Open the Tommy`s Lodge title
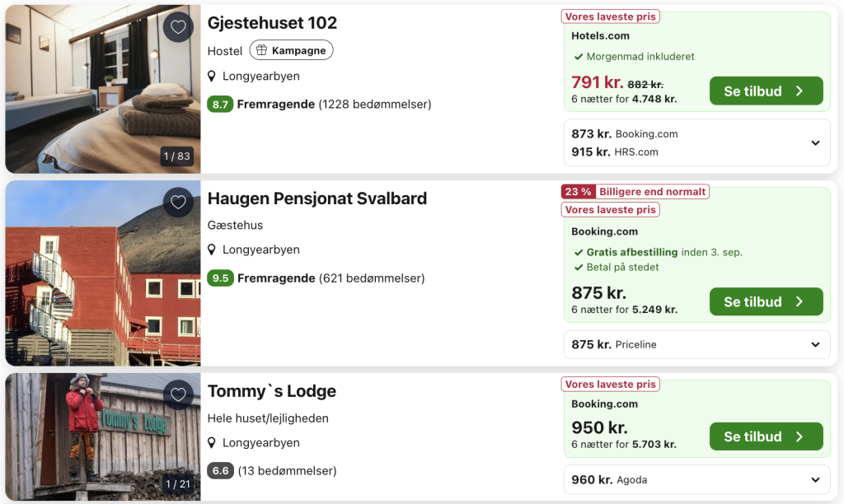 point(272,391)
